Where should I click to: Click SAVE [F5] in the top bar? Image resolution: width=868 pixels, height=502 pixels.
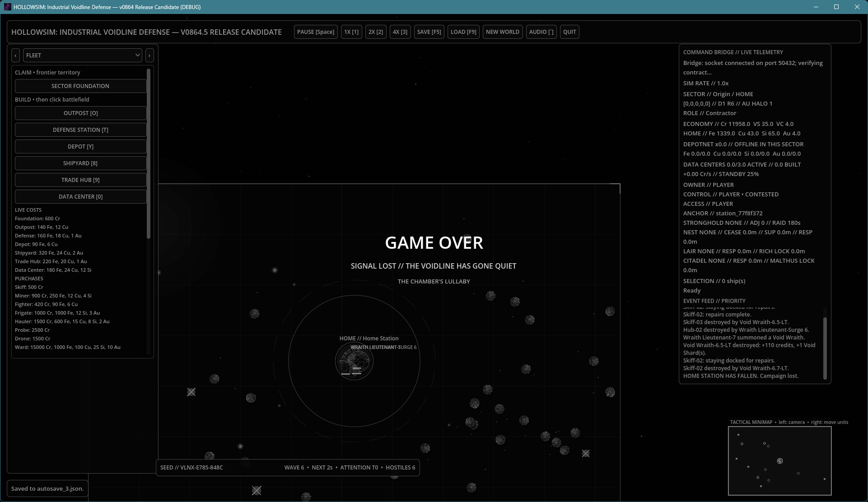tap(429, 32)
